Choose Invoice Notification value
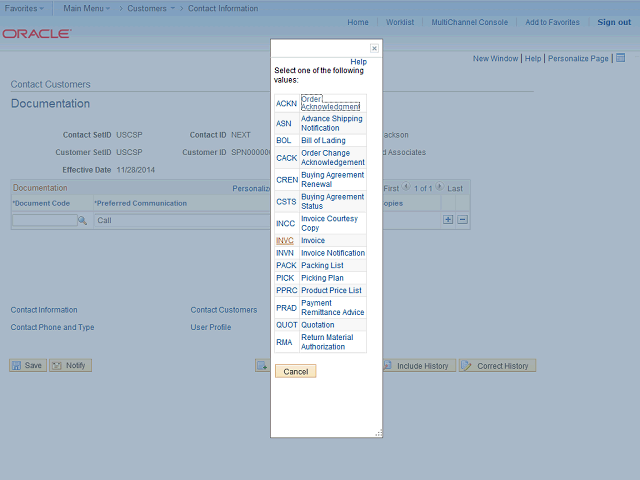This screenshot has width=640, height=480. point(333,253)
